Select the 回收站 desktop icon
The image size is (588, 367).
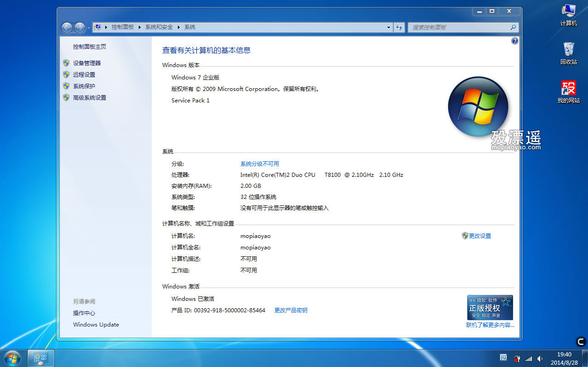click(x=569, y=53)
